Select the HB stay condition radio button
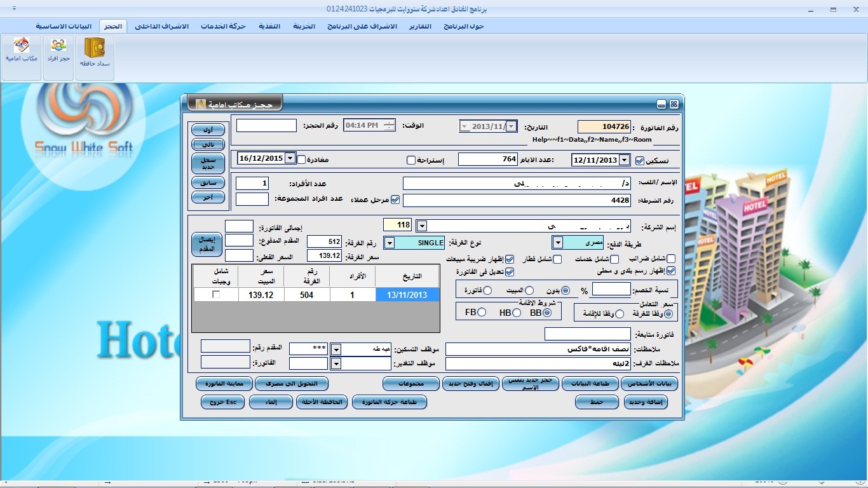The image size is (868, 488). (517, 312)
